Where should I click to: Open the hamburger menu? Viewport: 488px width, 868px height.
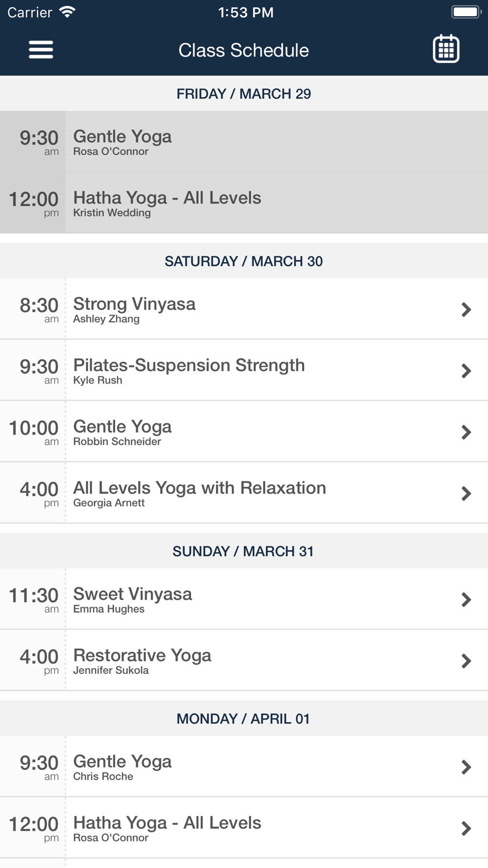(41, 50)
